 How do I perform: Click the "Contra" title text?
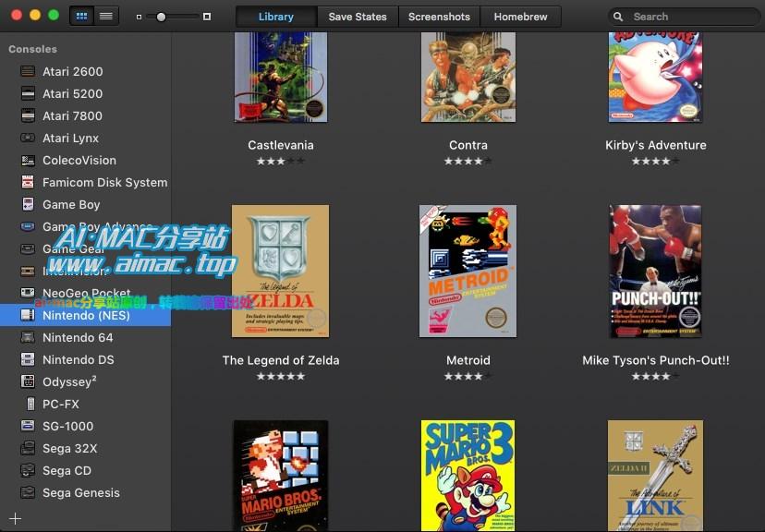(x=468, y=145)
